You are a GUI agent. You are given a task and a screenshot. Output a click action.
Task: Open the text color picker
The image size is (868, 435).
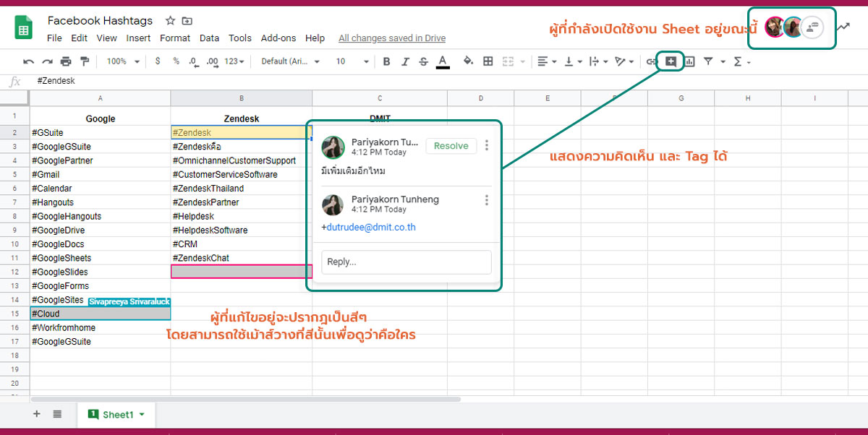[443, 61]
